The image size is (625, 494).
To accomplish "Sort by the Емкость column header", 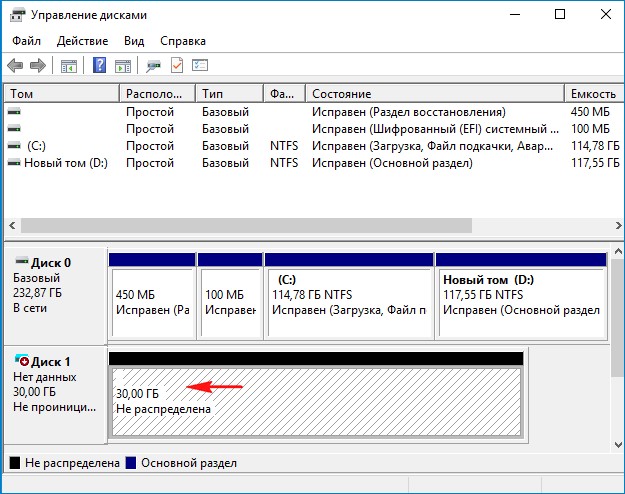I will tap(594, 94).
